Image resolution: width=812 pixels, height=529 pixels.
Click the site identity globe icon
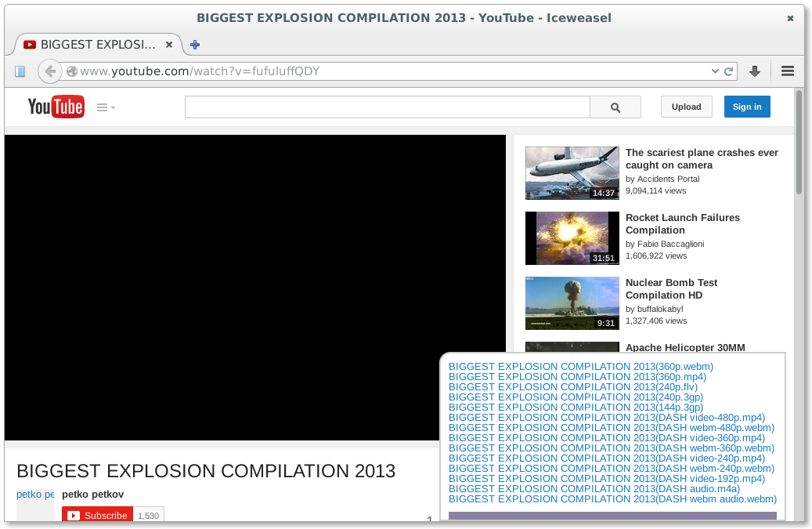[x=72, y=71]
